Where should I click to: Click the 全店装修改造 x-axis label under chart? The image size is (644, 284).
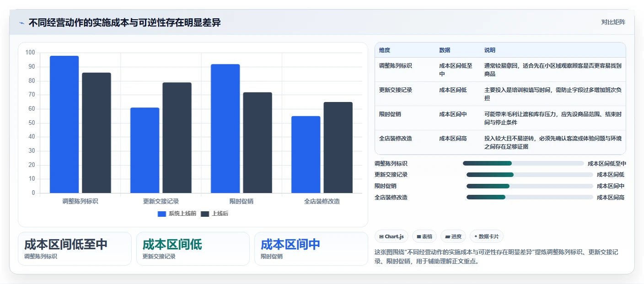(322, 201)
